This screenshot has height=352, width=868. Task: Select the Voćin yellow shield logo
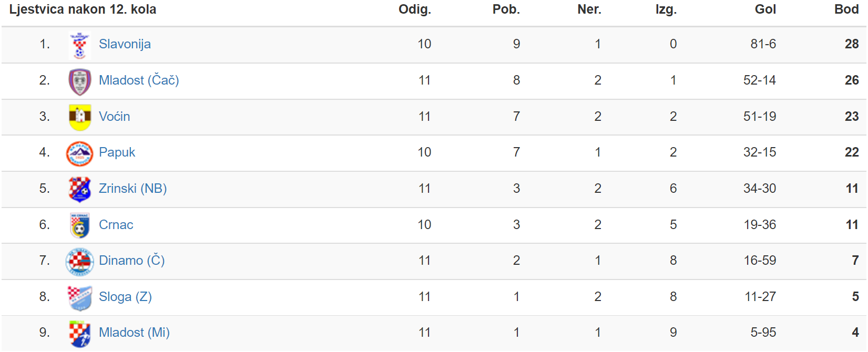(80, 117)
